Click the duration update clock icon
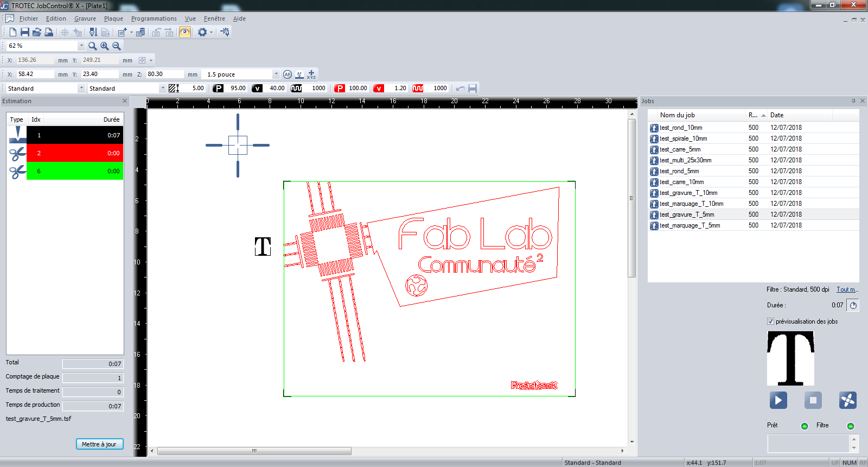The image size is (868, 467). pyautogui.click(x=853, y=305)
